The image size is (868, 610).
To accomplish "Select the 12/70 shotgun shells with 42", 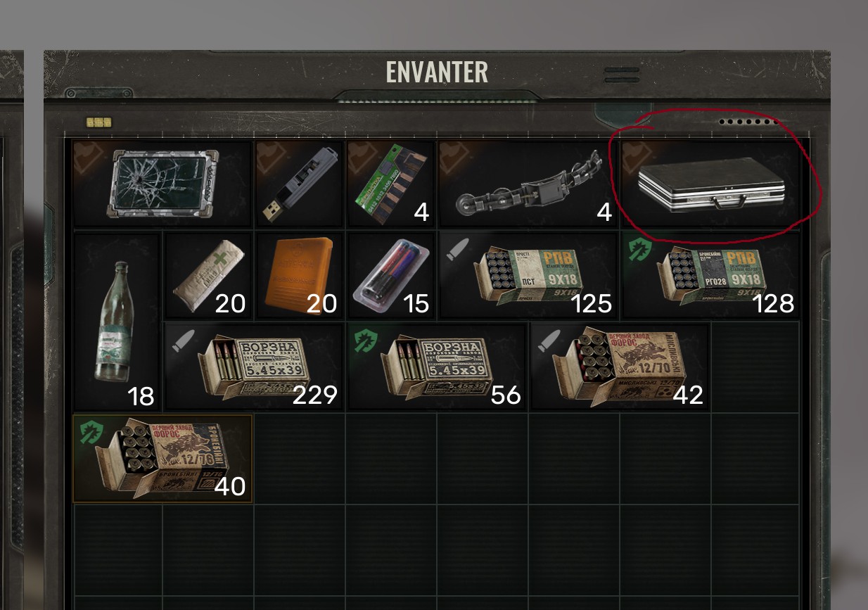I will click(x=620, y=367).
